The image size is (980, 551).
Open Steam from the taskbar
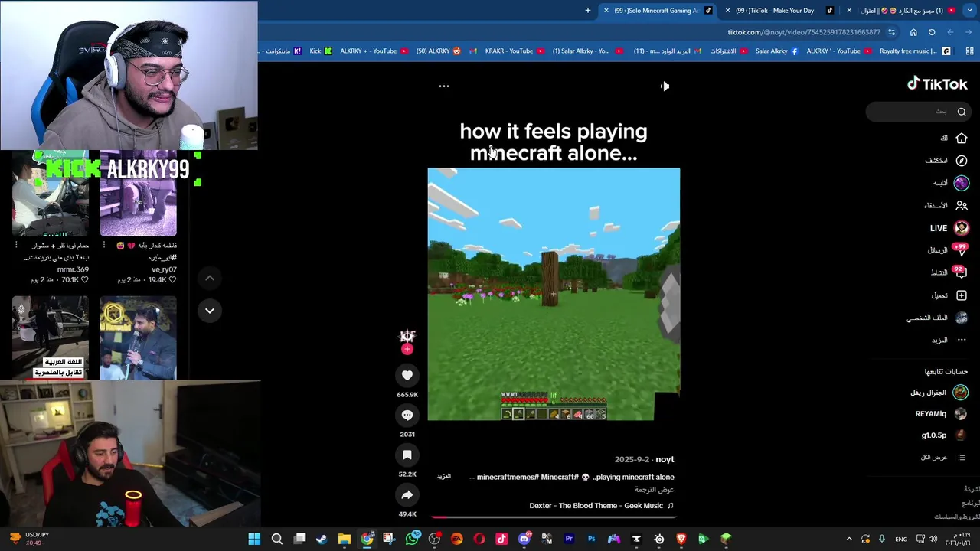click(x=322, y=539)
